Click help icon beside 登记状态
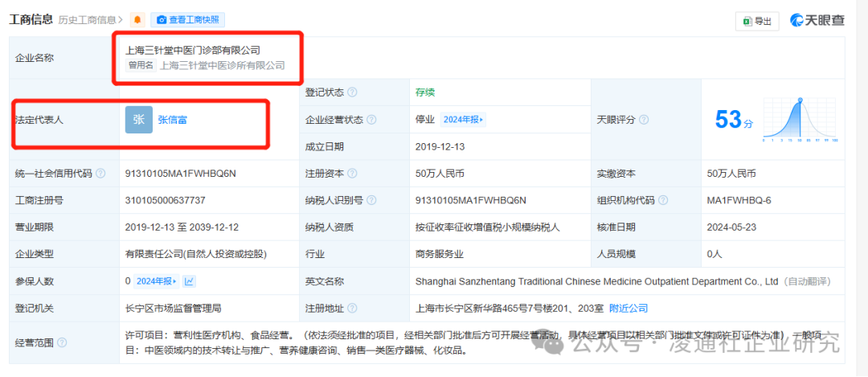Screen dimensions: 868x377 tap(352, 92)
